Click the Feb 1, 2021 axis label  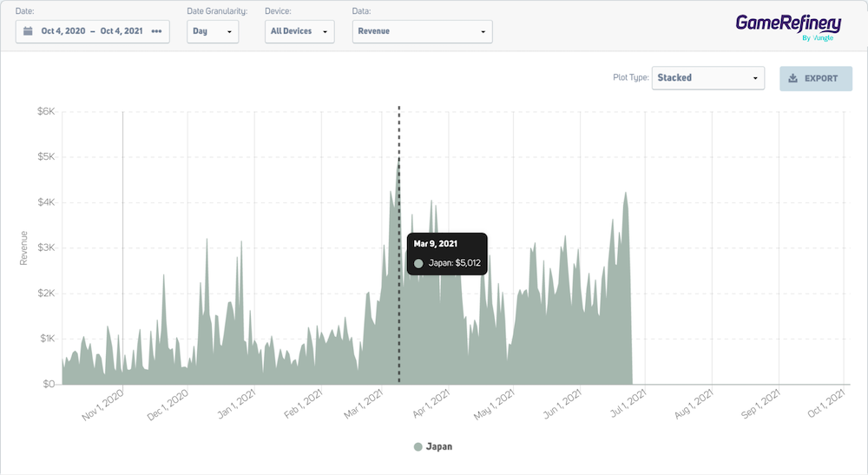point(303,403)
